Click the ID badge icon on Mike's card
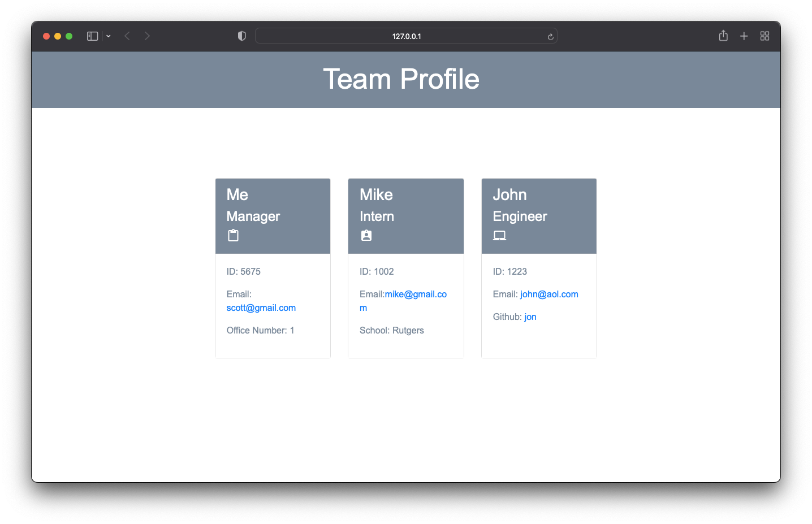812x524 pixels. pyautogui.click(x=366, y=235)
